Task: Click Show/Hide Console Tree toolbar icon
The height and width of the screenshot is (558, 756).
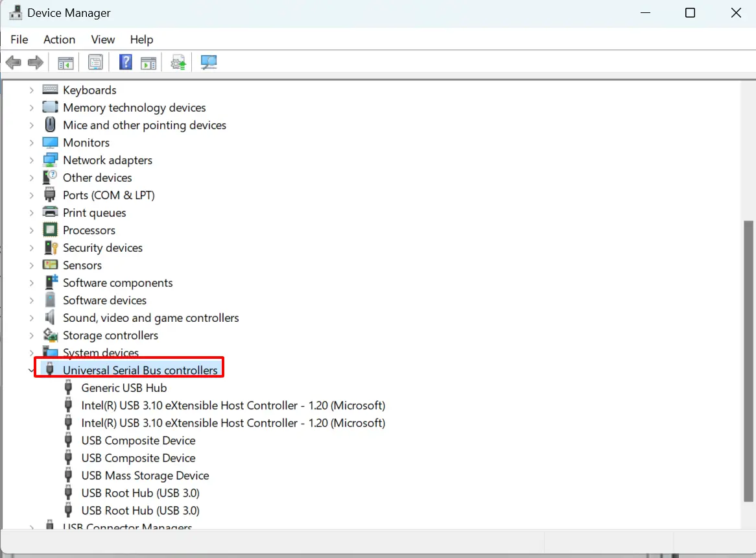Action: coord(65,63)
